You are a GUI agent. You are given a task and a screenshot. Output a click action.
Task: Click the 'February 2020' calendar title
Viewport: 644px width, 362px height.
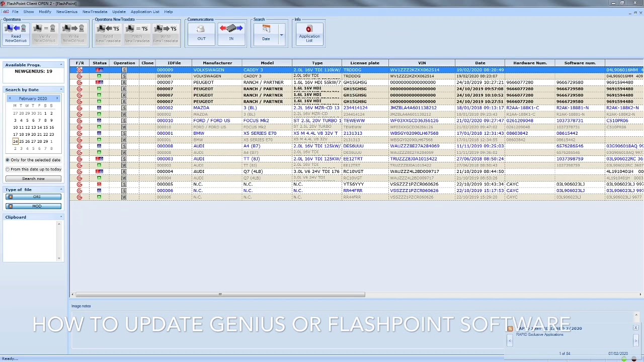point(33,99)
